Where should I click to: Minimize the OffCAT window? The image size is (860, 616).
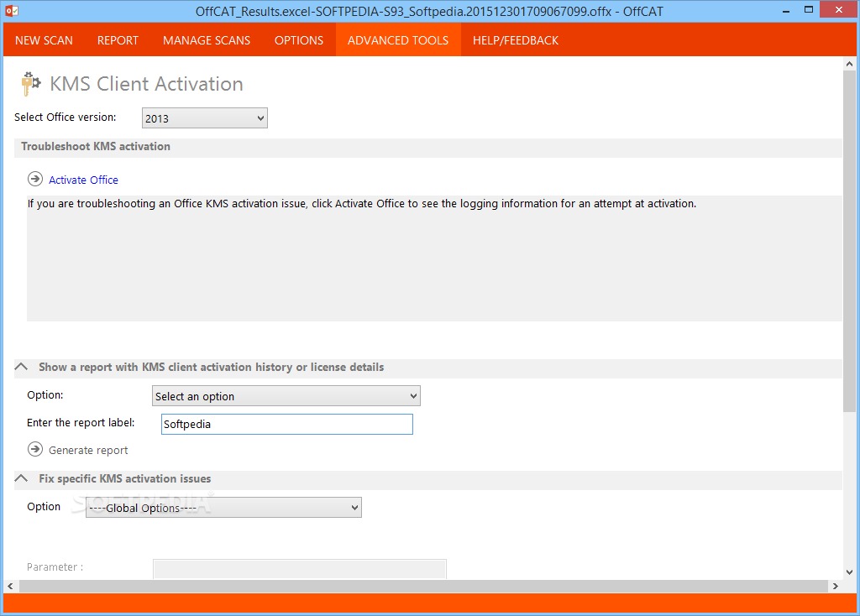[786, 11]
